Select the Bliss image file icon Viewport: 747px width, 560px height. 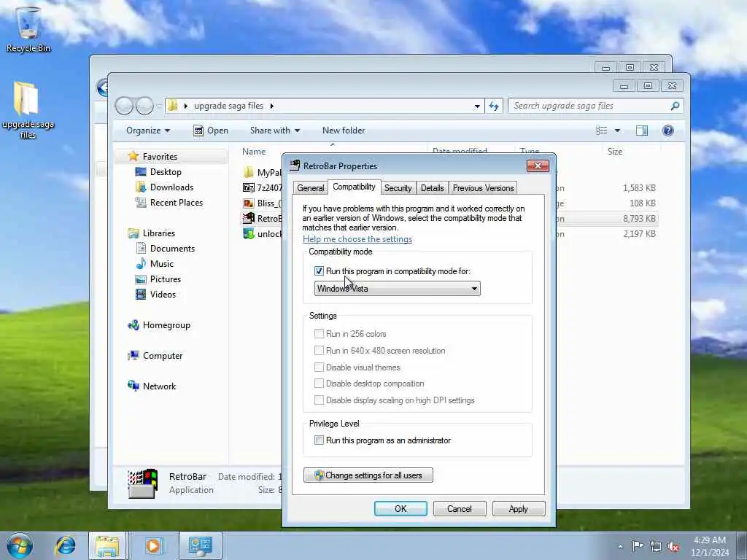pyautogui.click(x=249, y=203)
